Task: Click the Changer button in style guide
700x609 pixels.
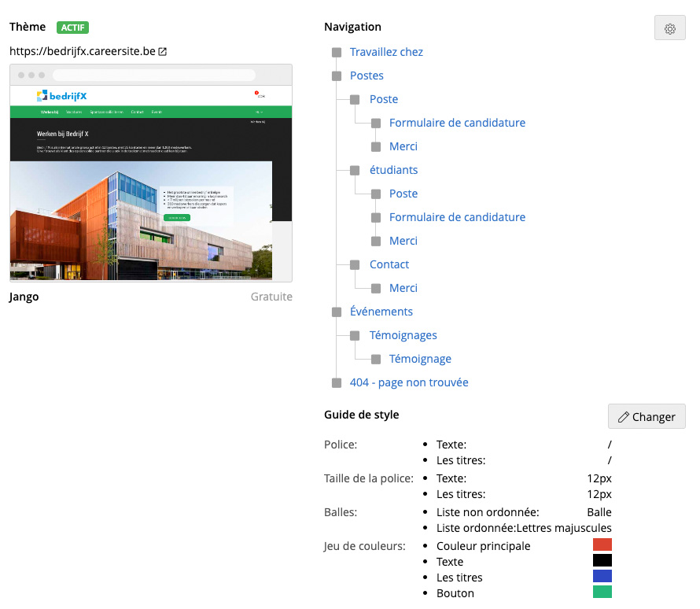Action: 647,416
